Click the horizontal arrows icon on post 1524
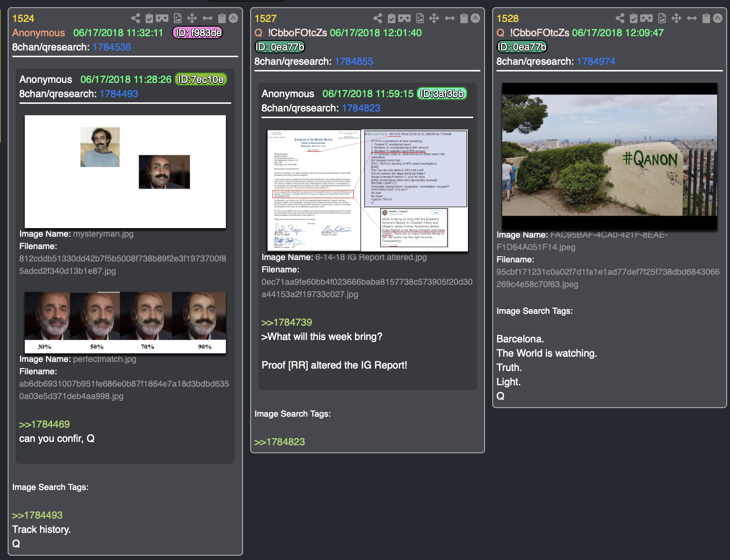This screenshot has height=560, width=730. point(207,19)
